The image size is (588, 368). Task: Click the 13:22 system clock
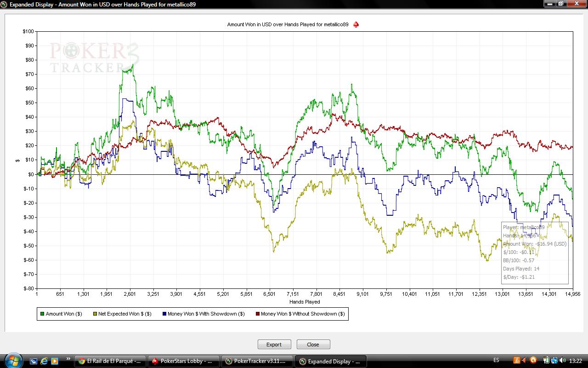pos(576,361)
